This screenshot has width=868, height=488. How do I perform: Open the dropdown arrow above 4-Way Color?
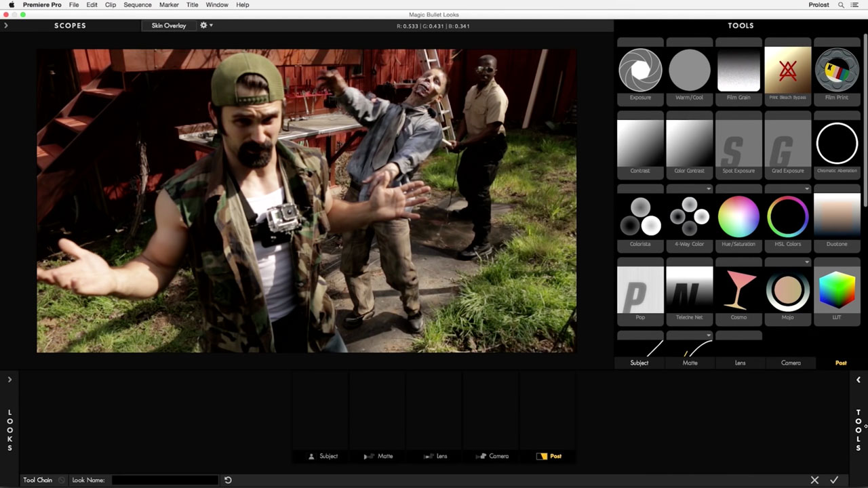tap(708, 189)
